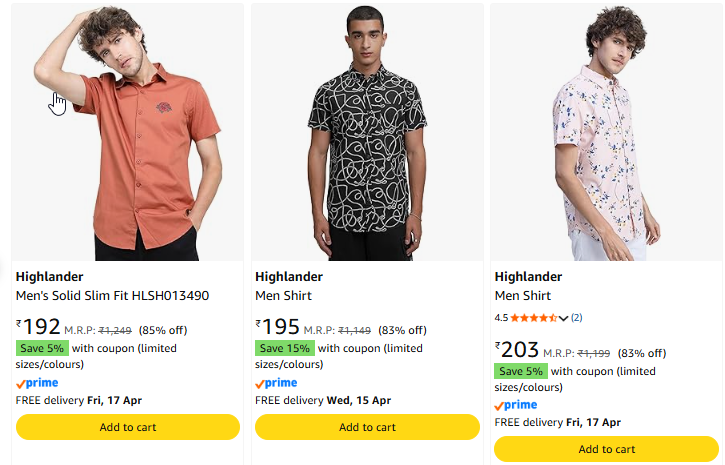Click the Save 15% coupon badge
The height and width of the screenshot is (465, 725).
point(285,348)
